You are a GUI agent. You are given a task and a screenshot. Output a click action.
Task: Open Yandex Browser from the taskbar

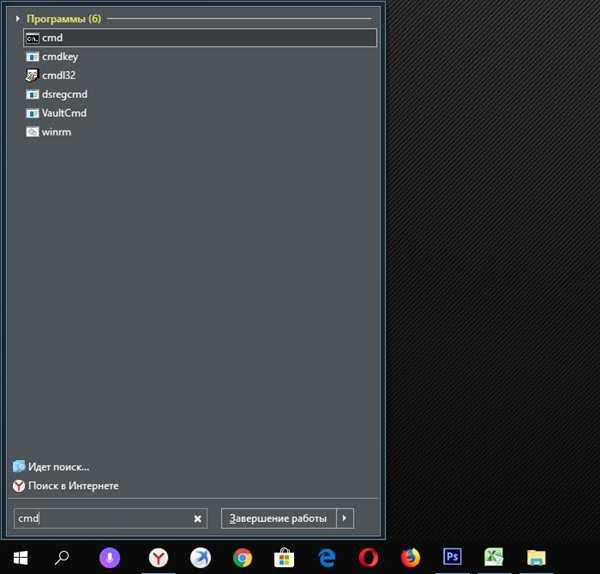point(158,558)
